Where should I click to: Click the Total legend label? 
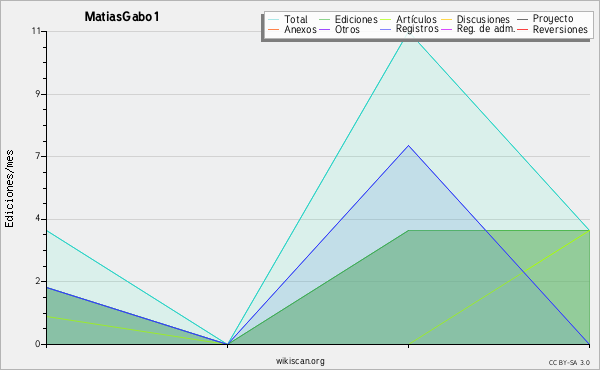click(x=296, y=20)
